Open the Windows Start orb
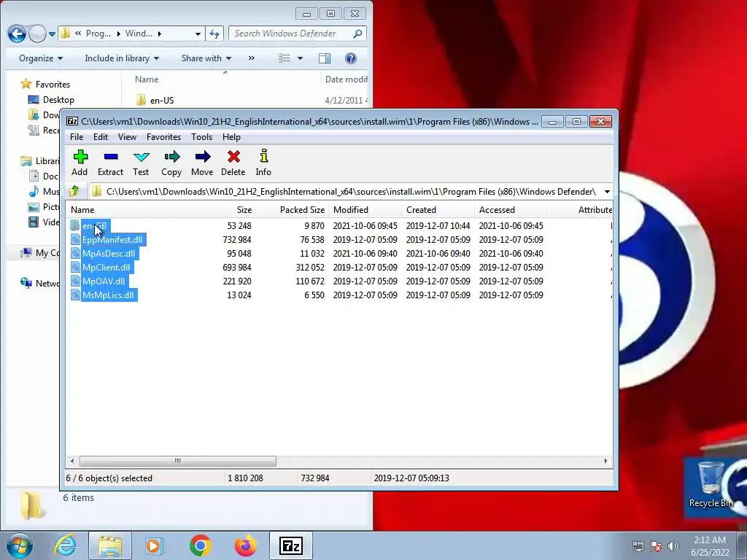Viewport: 747px width, 560px height. click(19, 545)
